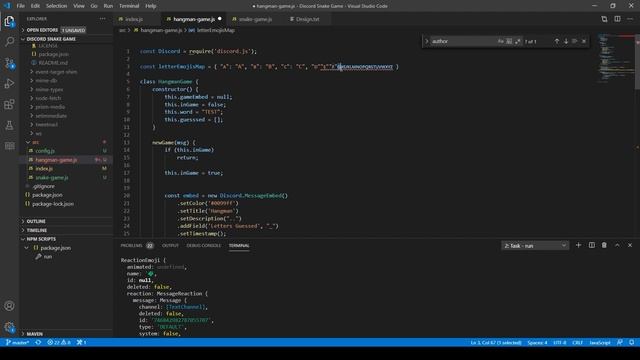
Task: Collapse the NPM Scripts section
Action: [66, 239]
